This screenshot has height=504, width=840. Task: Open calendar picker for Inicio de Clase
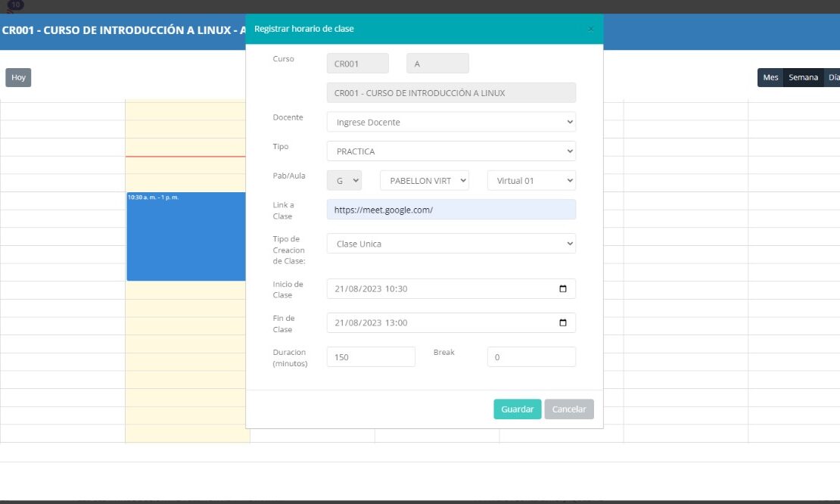(562, 289)
